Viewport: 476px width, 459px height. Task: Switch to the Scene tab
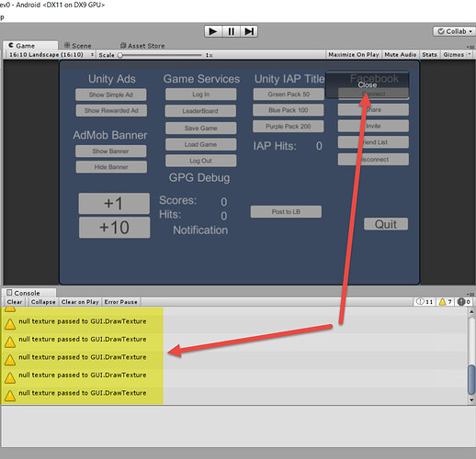pyautogui.click(x=78, y=46)
